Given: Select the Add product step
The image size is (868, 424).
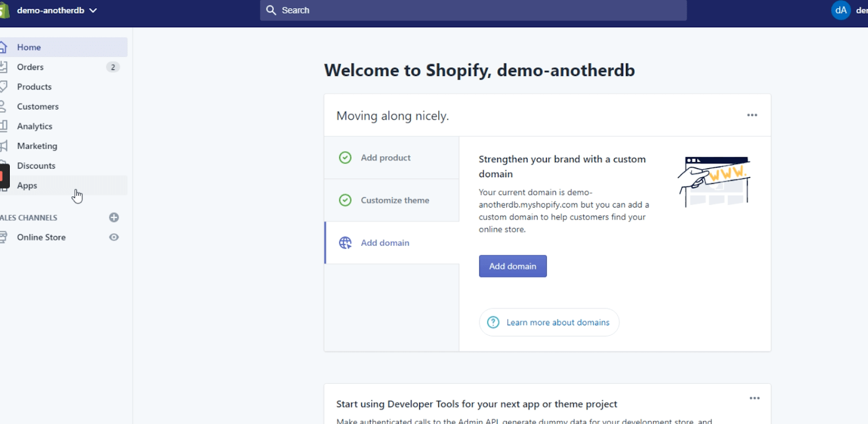Looking at the screenshot, I should coord(392,158).
